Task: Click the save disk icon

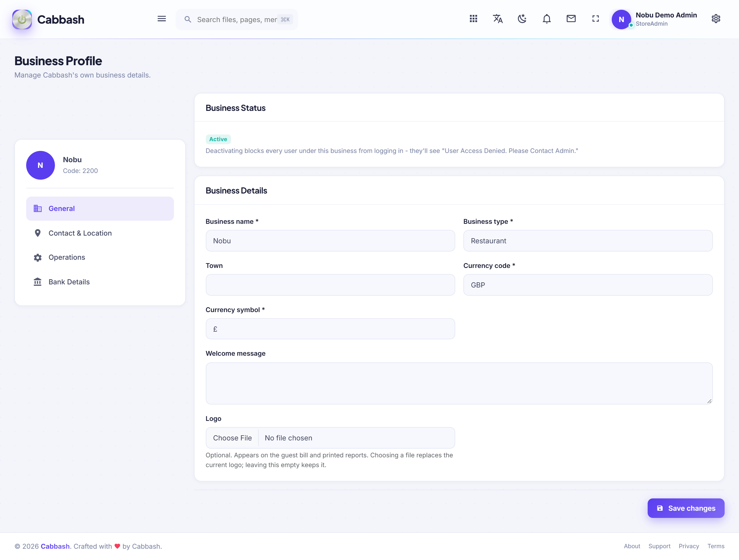Action: point(659,508)
